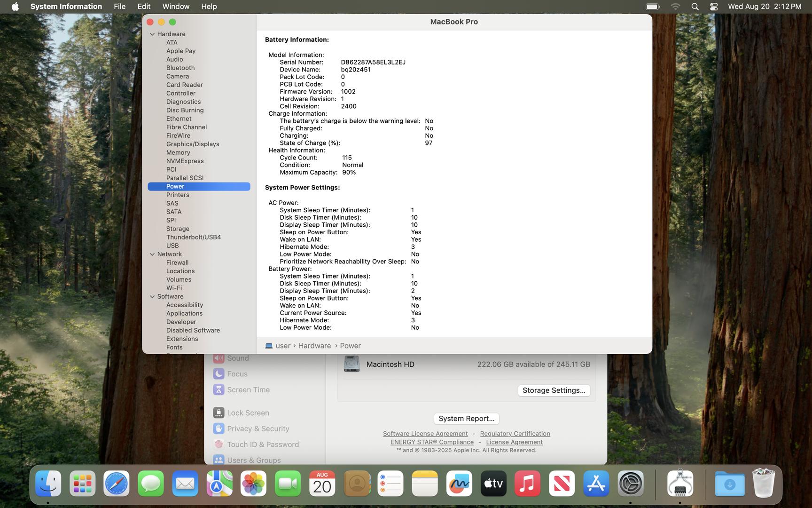The height and width of the screenshot is (508, 812).
Task: Collapse the Software section in the sidebar
Action: pos(152,296)
